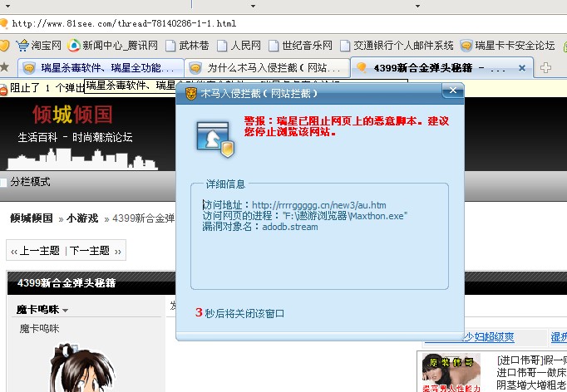Click the page icon beside 人民网

click(x=222, y=46)
